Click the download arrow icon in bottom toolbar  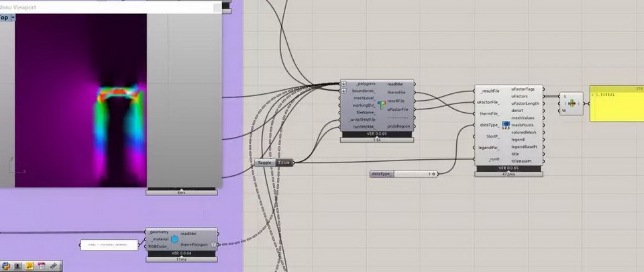pyautogui.click(x=17, y=266)
